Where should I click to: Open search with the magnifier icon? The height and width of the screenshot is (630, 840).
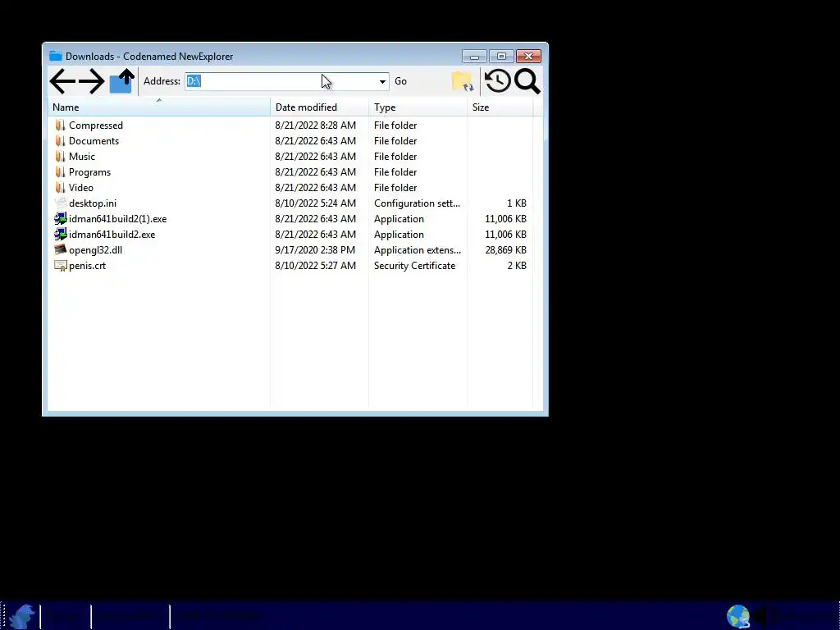[527, 81]
